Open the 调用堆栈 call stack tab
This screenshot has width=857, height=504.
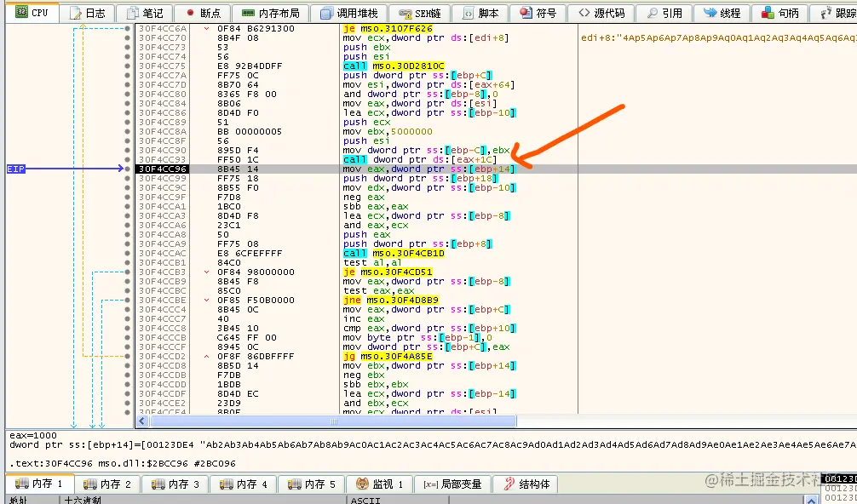349,13
